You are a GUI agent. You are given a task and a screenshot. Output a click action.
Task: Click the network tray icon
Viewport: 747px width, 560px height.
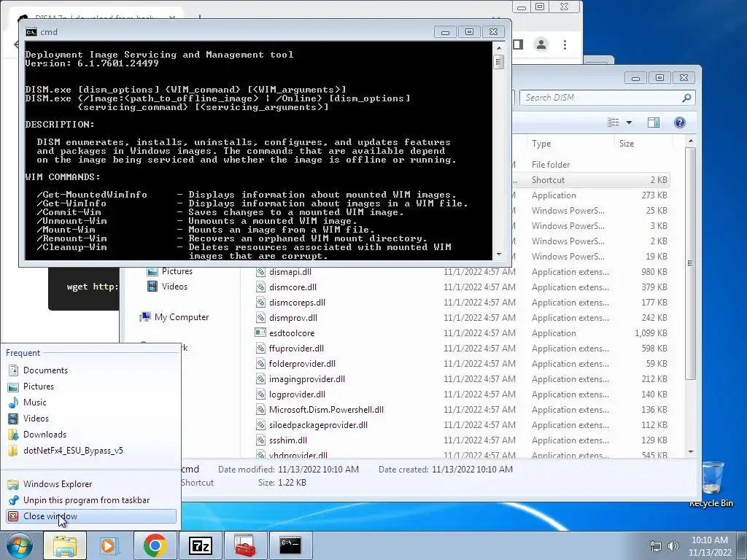tap(656, 546)
